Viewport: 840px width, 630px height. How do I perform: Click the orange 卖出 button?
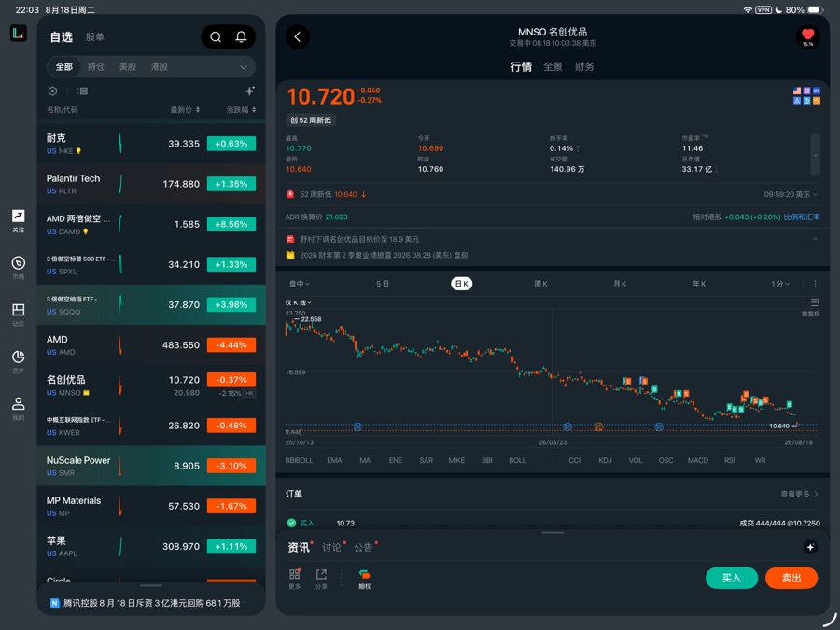[x=791, y=578]
